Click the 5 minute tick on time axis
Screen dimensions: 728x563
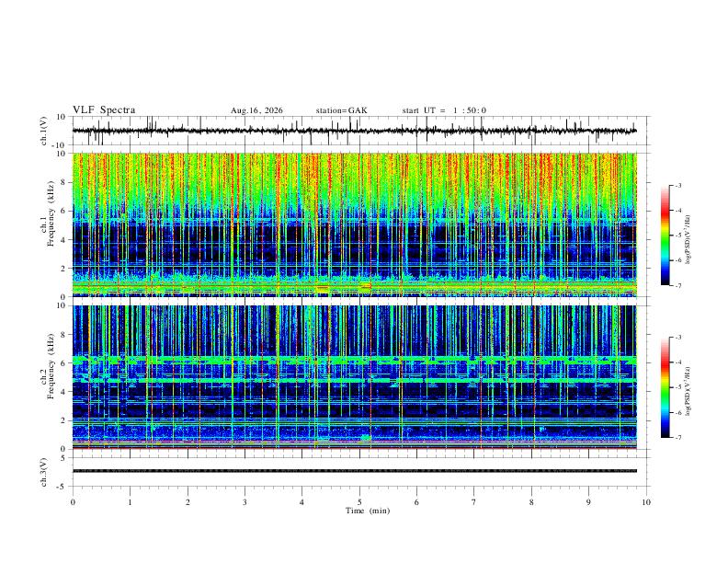(359, 502)
